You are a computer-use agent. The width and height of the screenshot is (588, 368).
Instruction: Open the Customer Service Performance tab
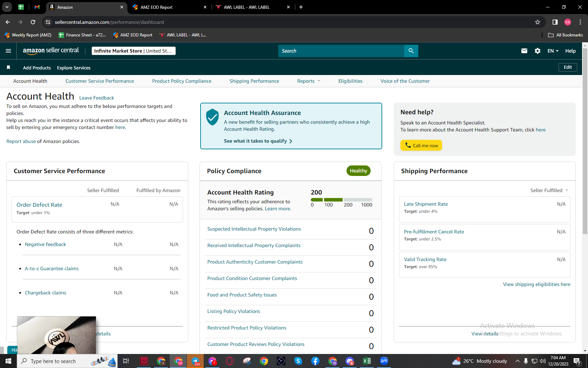[100, 81]
